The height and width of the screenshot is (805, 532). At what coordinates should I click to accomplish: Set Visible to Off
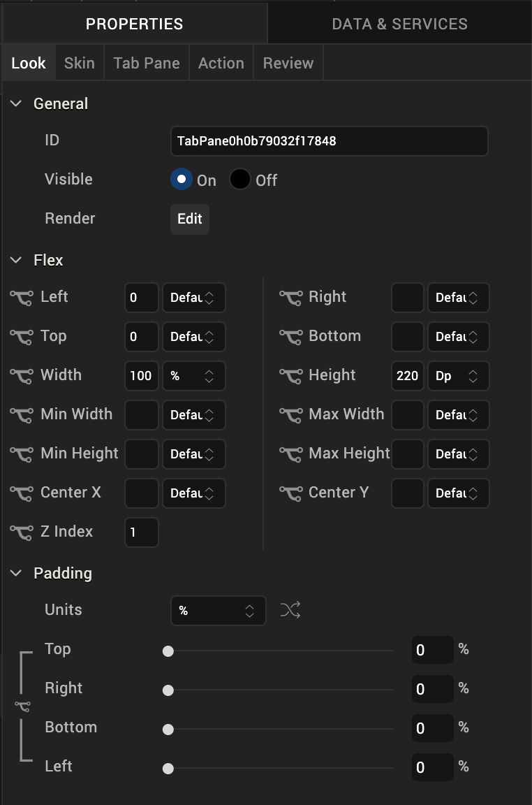coord(240,180)
